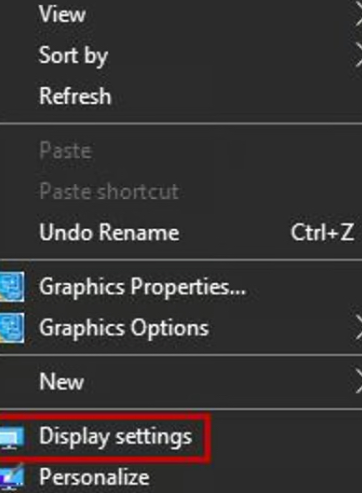The width and height of the screenshot is (362, 493).
Task: Expand the Sort by submenu arrow
Action: click(x=358, y=55)
